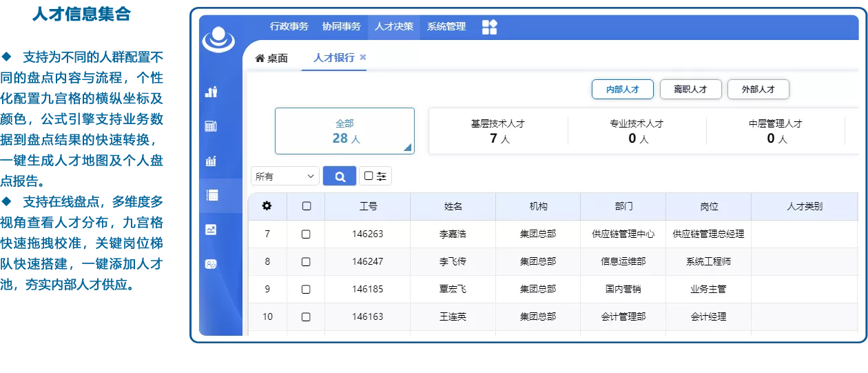Open the app grid icon in top menu
Viewport: 868px width, 373px height.
(x=490, y=27)
